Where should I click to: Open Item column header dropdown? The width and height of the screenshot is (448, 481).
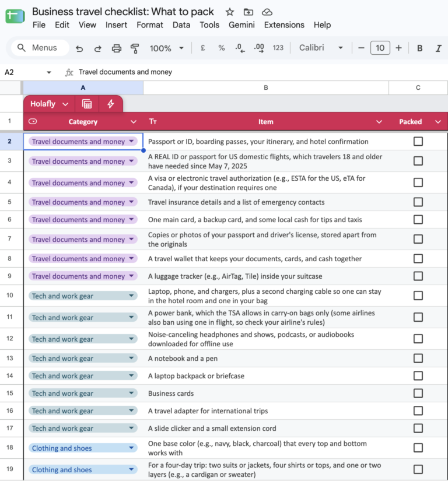click(x=379, y=122)
